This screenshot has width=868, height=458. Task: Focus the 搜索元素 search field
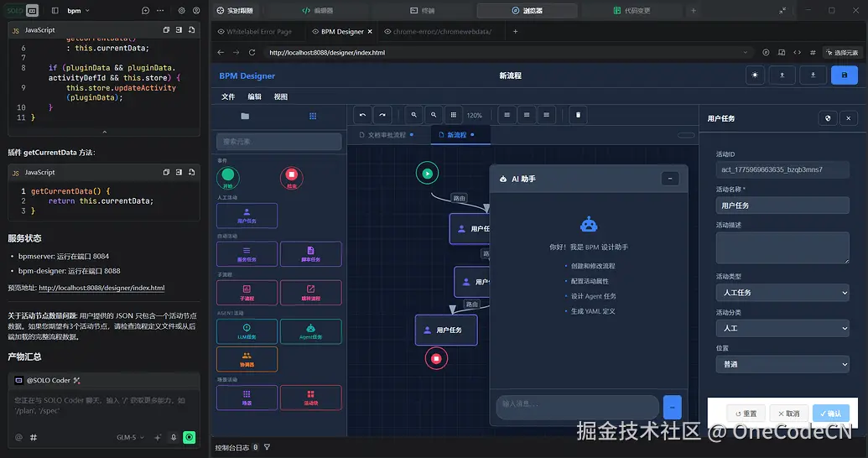279,142
